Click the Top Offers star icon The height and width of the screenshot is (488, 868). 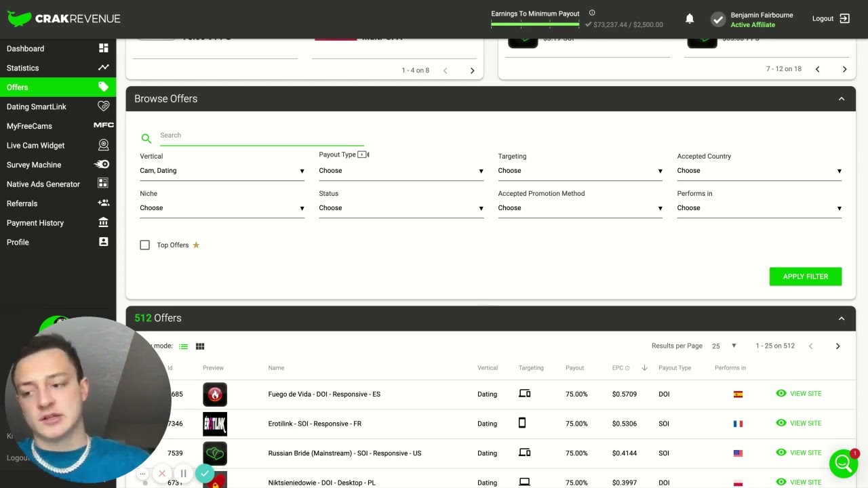(196, 245)
